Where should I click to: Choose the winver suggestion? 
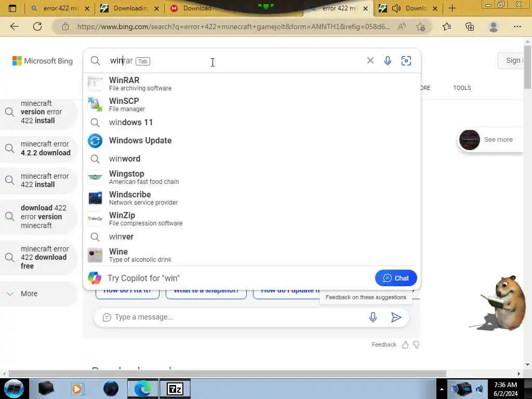click(x=252, y=237)
